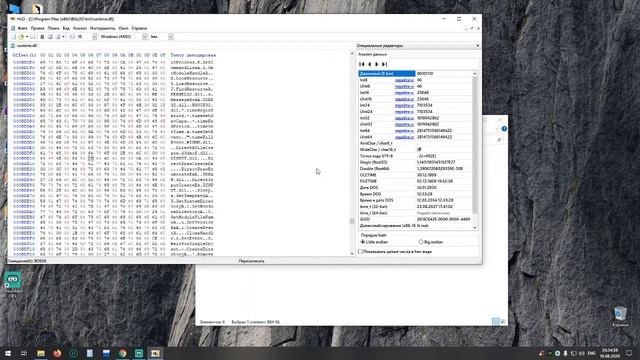Open the Вид menu

pos(66,28)
